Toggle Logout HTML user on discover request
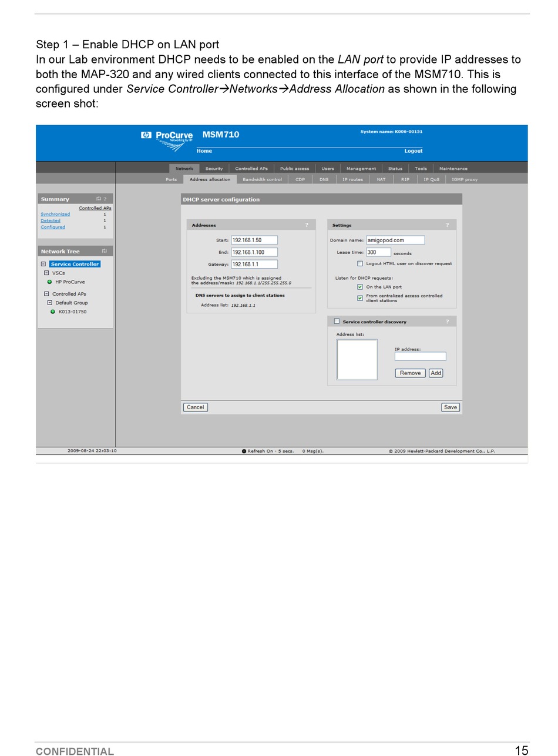The height and width of the screenshot is (756, 558). coord(360,263)
